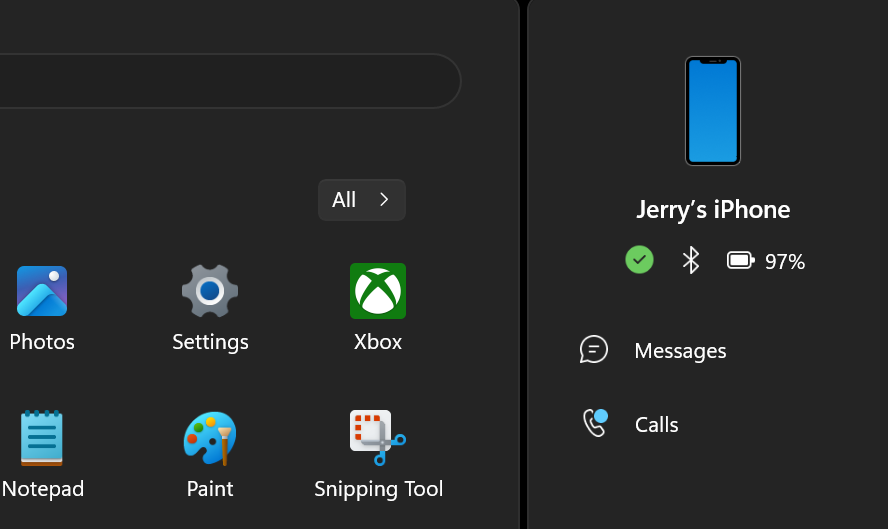The width and height of the screenshot is (888, 529).
Task: Click the 97% battery percentage text
Action: tap(785, 262)
